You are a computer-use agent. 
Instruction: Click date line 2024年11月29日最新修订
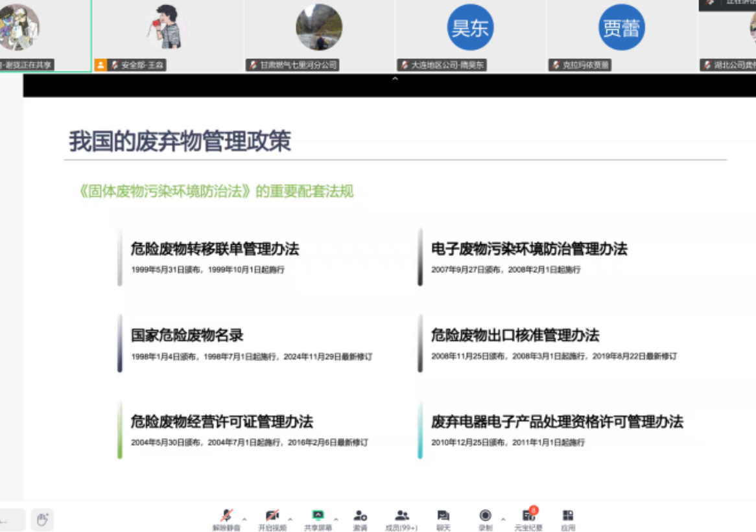[x=328, y=356]
